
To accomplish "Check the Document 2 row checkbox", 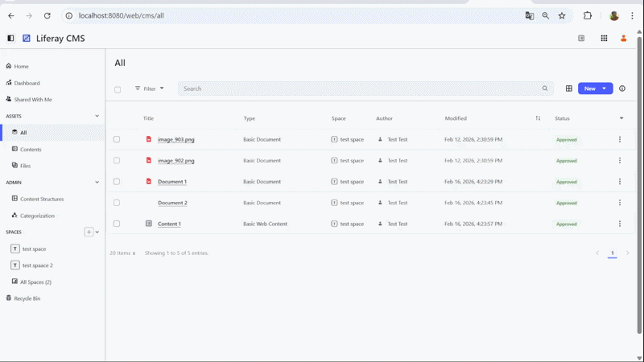I will coord(117,203).
